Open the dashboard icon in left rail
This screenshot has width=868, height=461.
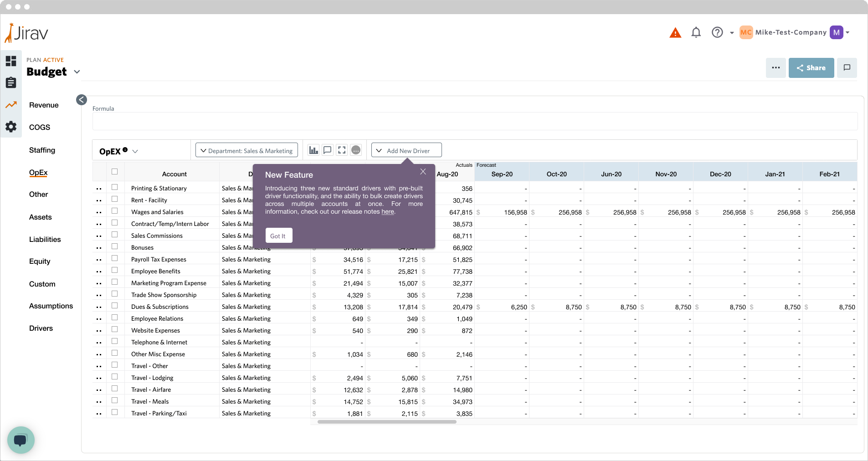(x=11, y=61)
